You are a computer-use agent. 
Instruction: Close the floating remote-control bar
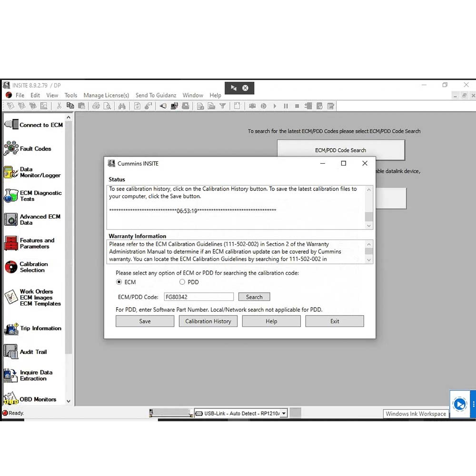[245, 88]
